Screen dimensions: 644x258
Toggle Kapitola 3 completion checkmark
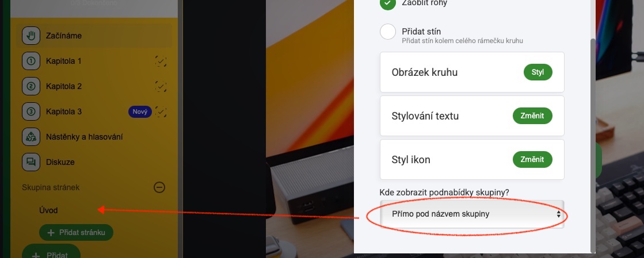coord(161,111)
